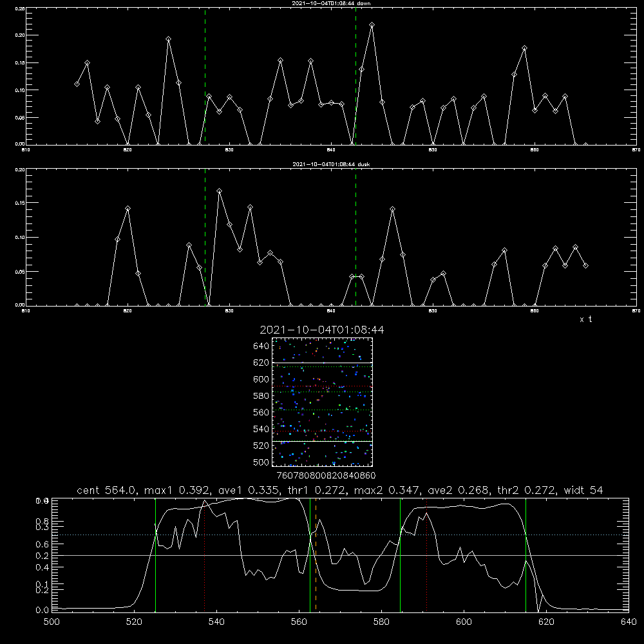Select the "widt 54" value in the stats line
644x644 pixels.
point(583,490)
